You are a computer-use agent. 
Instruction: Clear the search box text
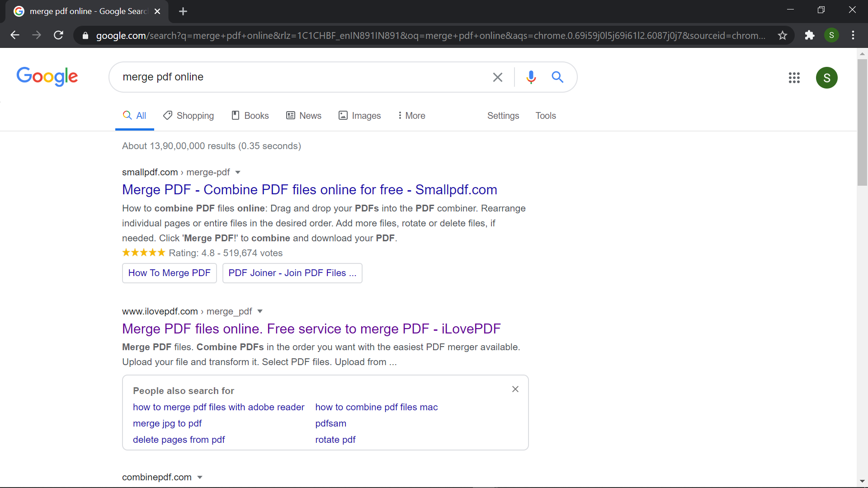pyautogui.click(x=498, y=77)
